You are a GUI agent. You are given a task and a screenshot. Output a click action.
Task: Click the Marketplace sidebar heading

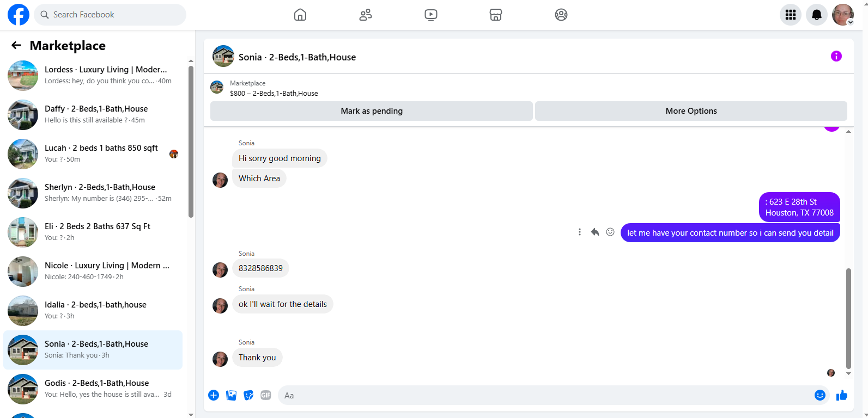pos(68,46)
